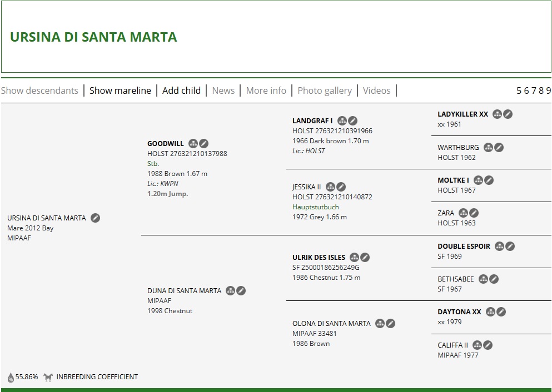Click the inbreeding percentage drop icon
The width and height of the screenshot is (552, 392).
pyautogui.click(x=11, y=377)
